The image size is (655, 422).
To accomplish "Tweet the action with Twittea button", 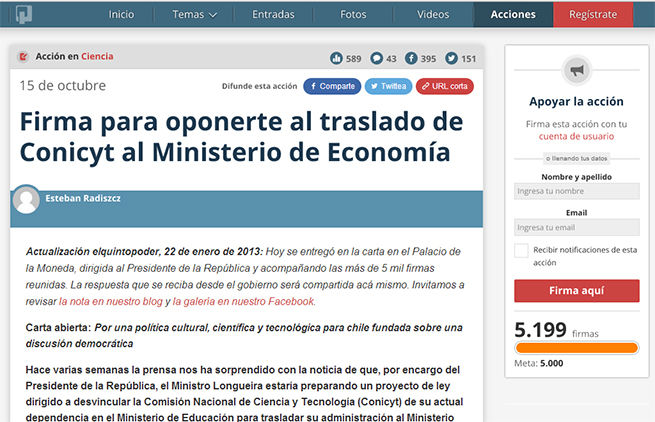I will tap(388, 86).
